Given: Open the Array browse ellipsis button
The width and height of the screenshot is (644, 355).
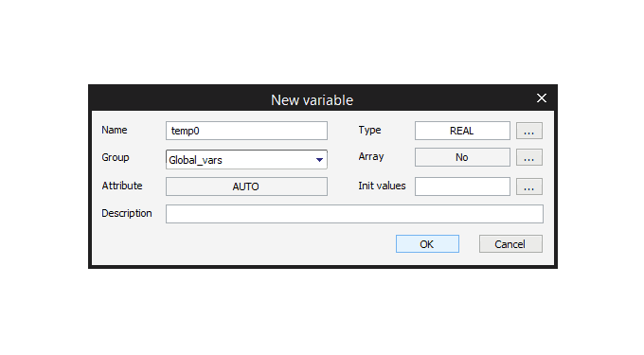Looking at the screenshot, I should [x=529, y=157].
